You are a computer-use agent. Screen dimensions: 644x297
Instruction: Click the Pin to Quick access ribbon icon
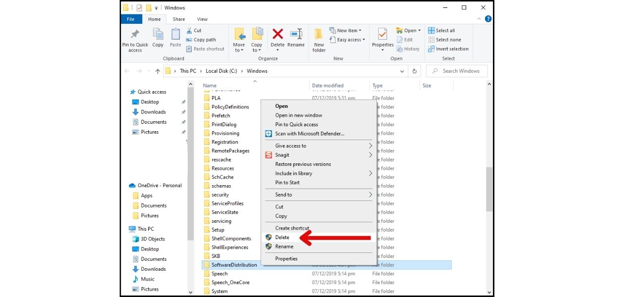click(134, 40)
